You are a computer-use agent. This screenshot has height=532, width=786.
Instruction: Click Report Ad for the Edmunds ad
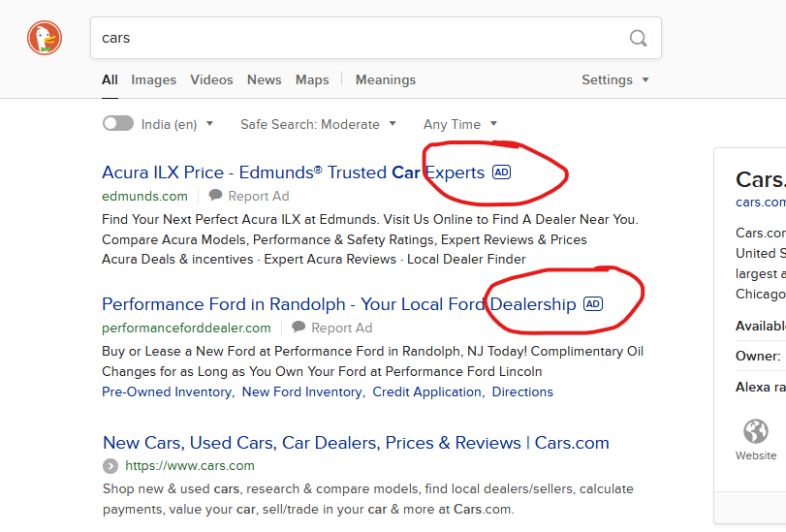[259, 196]
